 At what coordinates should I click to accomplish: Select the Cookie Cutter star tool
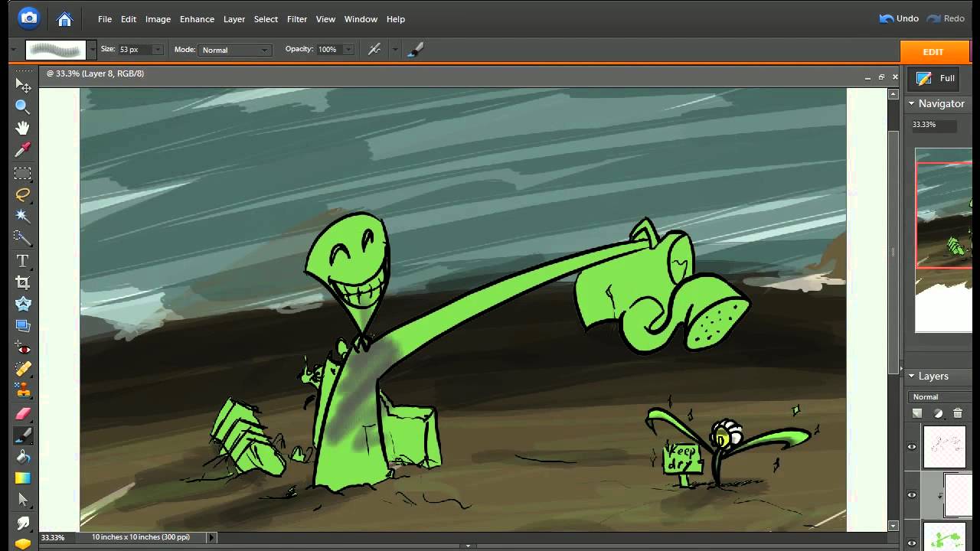coord(23,304)
